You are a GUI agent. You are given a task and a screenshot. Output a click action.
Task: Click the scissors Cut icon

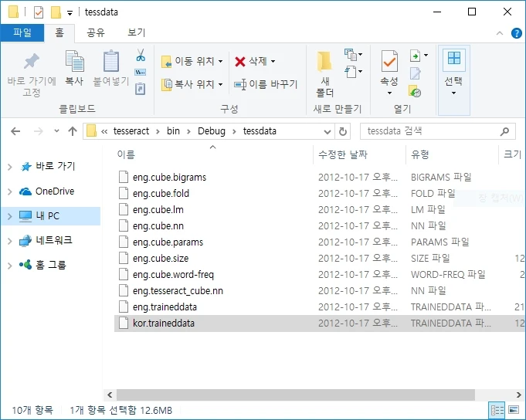141,56
